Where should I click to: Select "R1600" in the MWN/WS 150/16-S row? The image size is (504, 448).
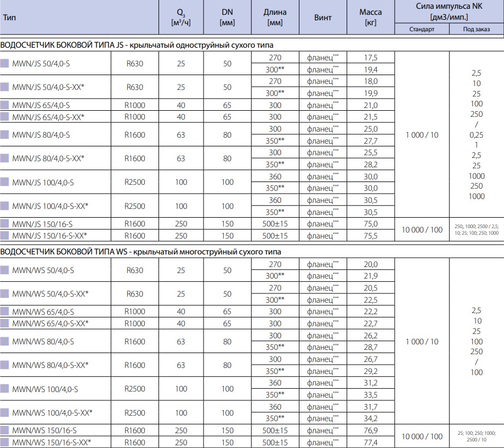(x=135, y=430)
